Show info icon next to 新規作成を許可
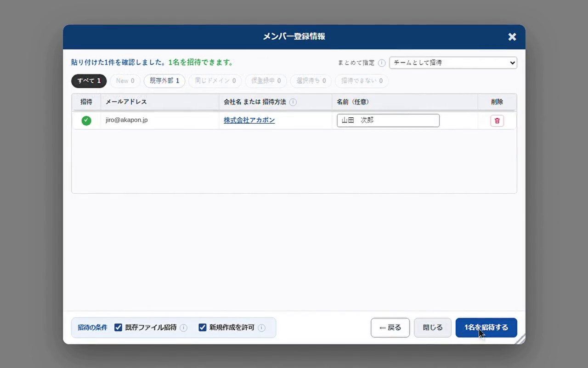Viewport: 588px width, 368px height. coord(261,328)
